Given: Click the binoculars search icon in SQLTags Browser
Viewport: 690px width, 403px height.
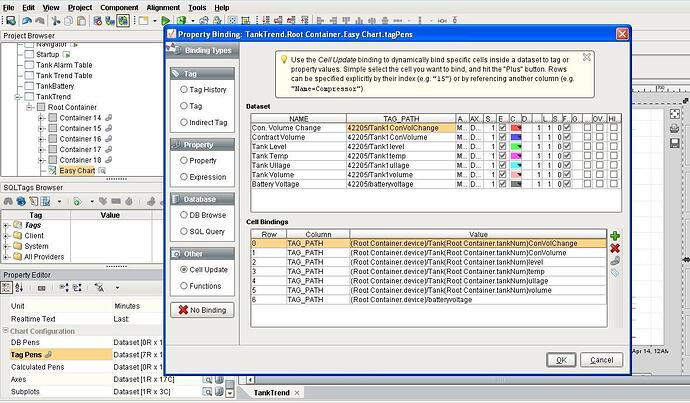Looking at the screenshot, I should (x=8, y=202).
